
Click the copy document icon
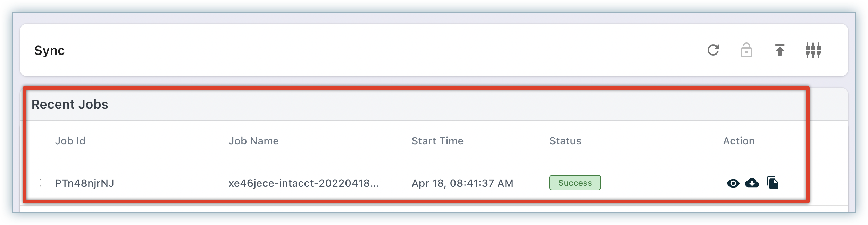(x=773, y=183)
